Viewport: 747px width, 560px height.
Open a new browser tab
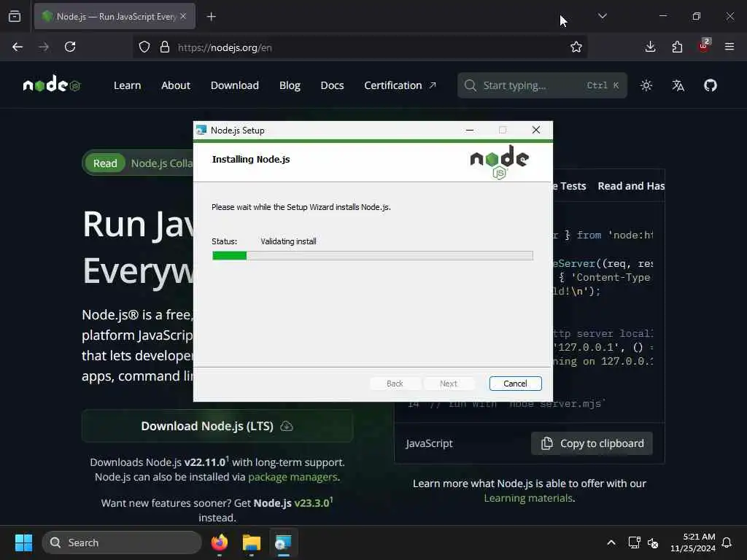click(211, 17)
